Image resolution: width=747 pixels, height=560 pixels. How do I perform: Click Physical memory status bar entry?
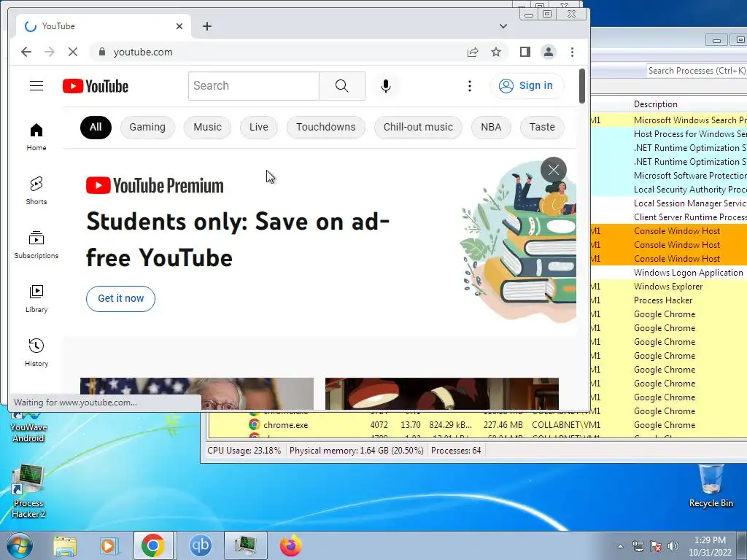point(356,451)
